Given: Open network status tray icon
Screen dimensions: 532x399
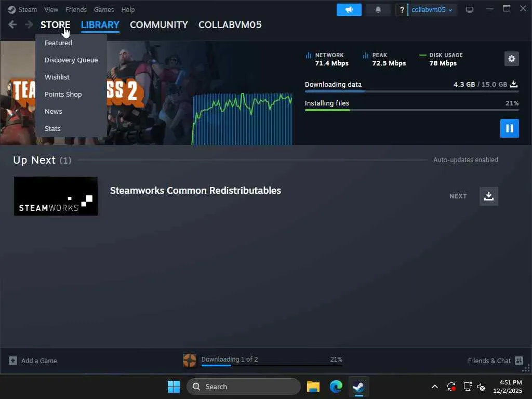Looking at the screenshot, I should click(468, 387).
